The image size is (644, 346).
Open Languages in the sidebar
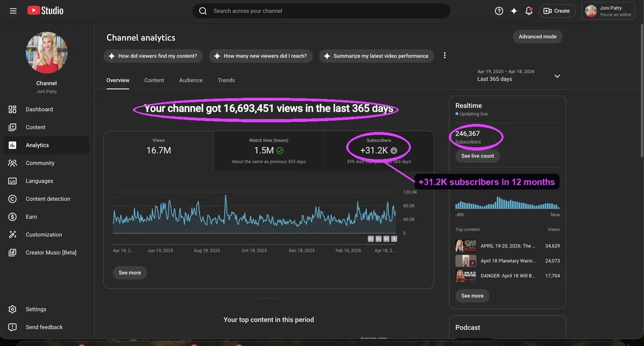click(x=47, y=181)
